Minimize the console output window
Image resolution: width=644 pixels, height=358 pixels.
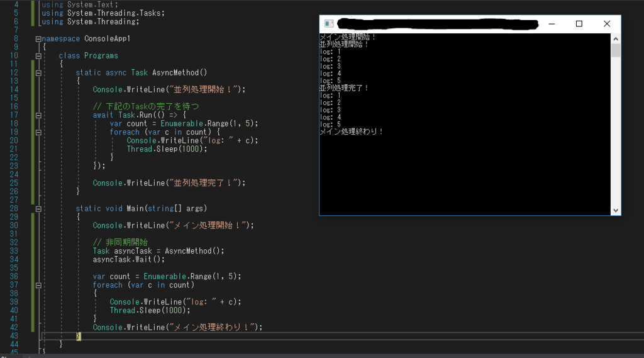pos(552,24)
